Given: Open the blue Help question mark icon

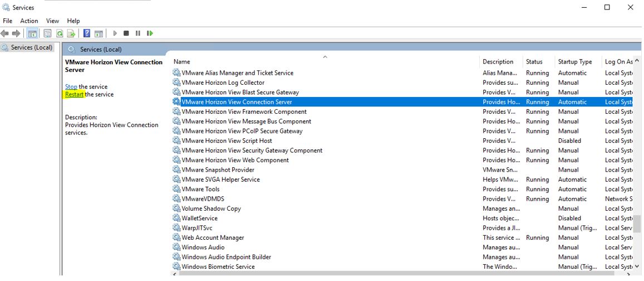Looking at the screenshot, I should pos(87,33).
